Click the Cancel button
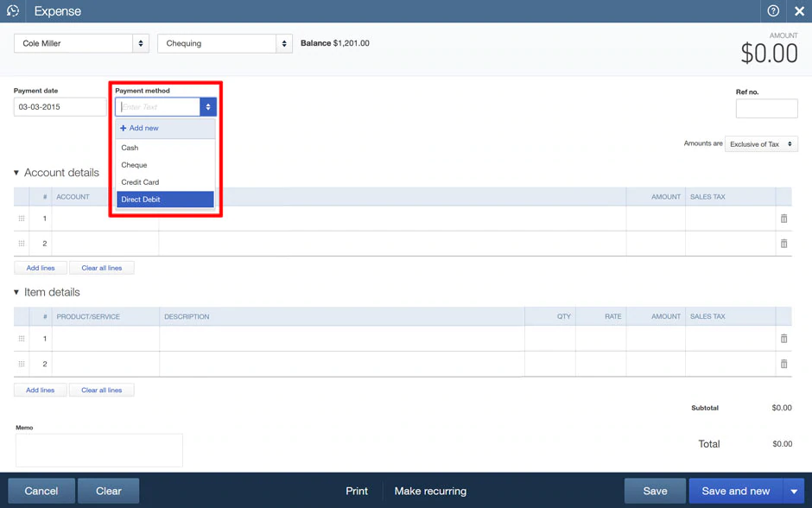The width and height of the screenshot is (812, 508). [41, 491]
